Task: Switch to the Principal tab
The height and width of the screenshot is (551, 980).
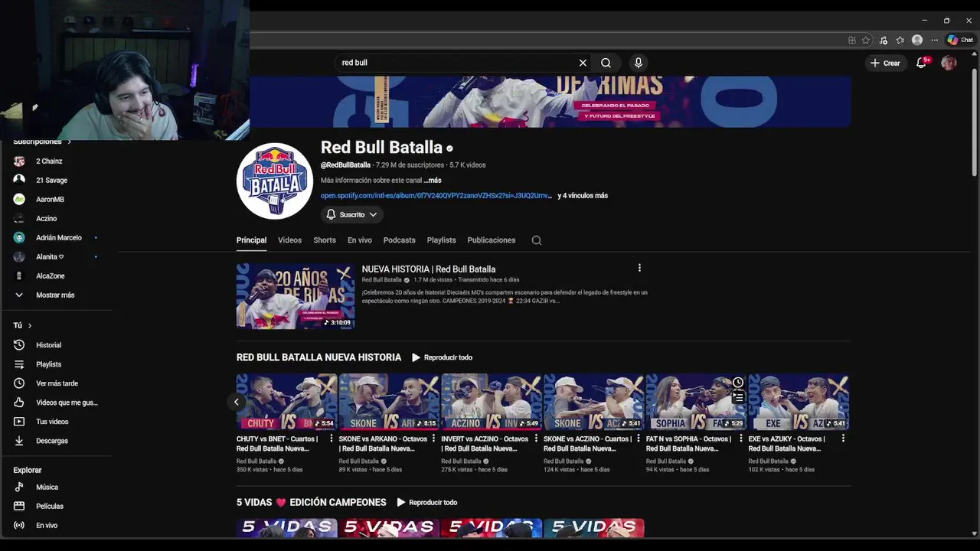Action: point(251,240)
